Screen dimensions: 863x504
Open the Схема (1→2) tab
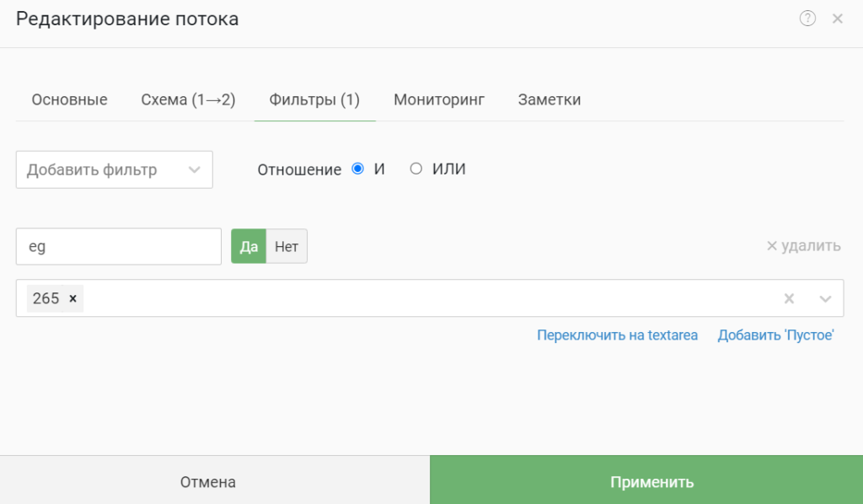coord(188,99)
